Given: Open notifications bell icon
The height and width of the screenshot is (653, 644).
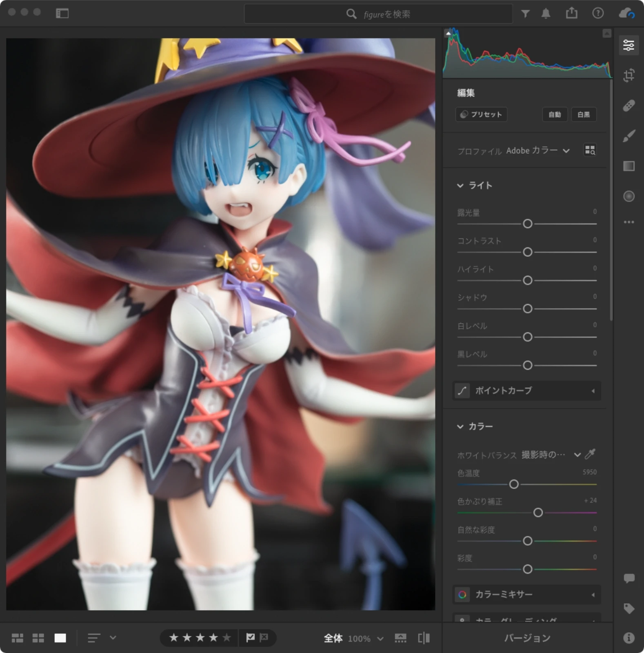Looking at the screenshot, I should tap(546, 13).
